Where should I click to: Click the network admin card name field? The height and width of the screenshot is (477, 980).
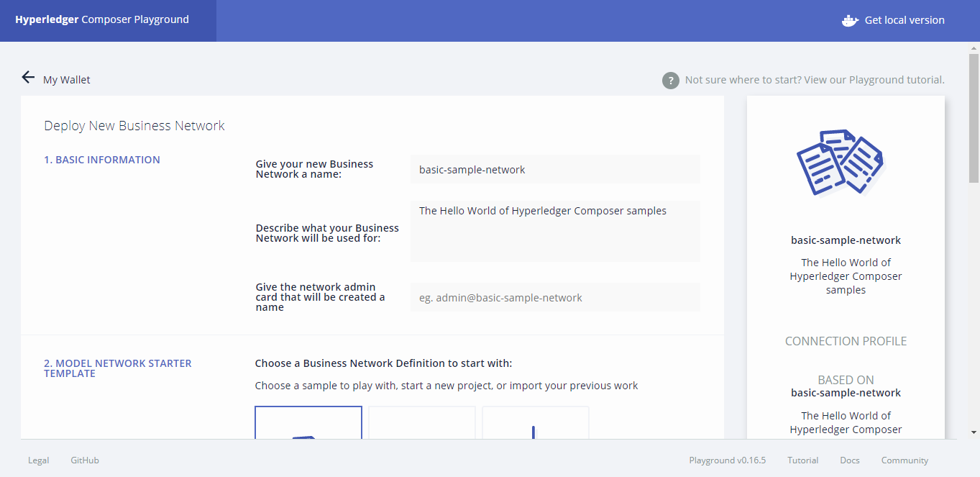coord(555,297)
